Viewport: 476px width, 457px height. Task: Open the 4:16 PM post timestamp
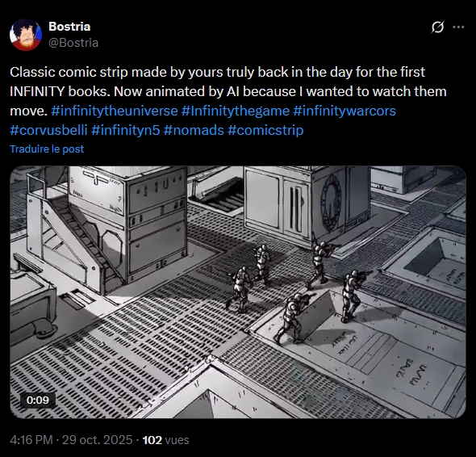point(31,440)
